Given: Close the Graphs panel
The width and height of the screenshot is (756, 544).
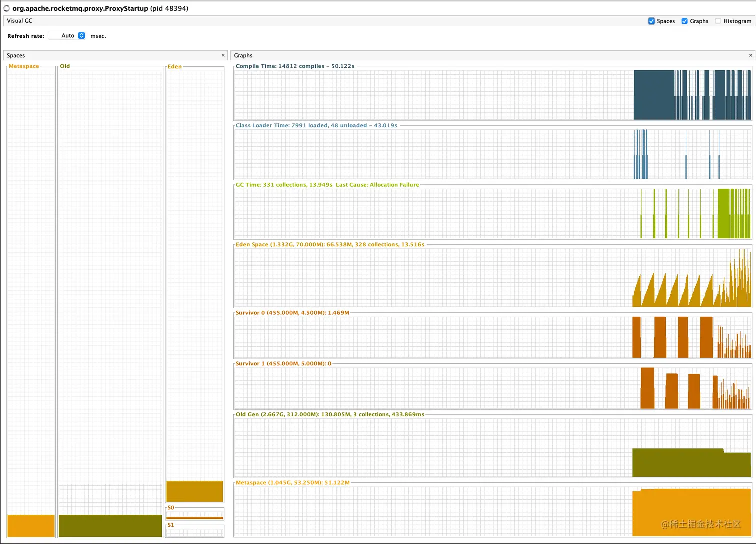Looking at the screenshot, I should [x=750, y=55].
